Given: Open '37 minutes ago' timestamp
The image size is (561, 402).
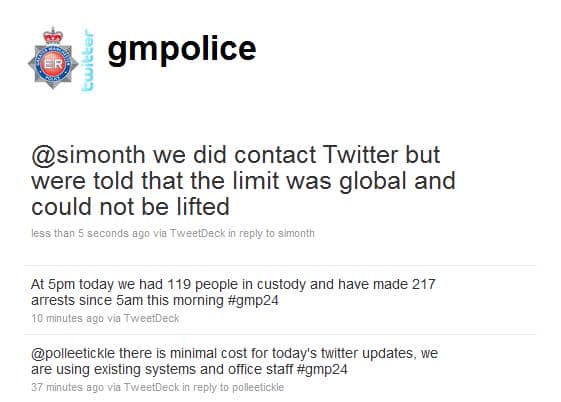Looking at the screenshot, I should point(68,387).
